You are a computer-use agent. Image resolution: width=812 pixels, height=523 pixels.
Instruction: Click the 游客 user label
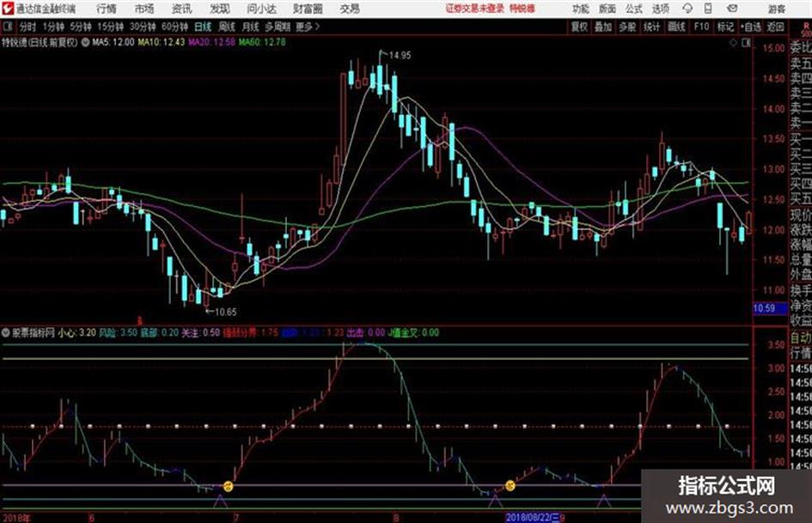pos(776,9)
